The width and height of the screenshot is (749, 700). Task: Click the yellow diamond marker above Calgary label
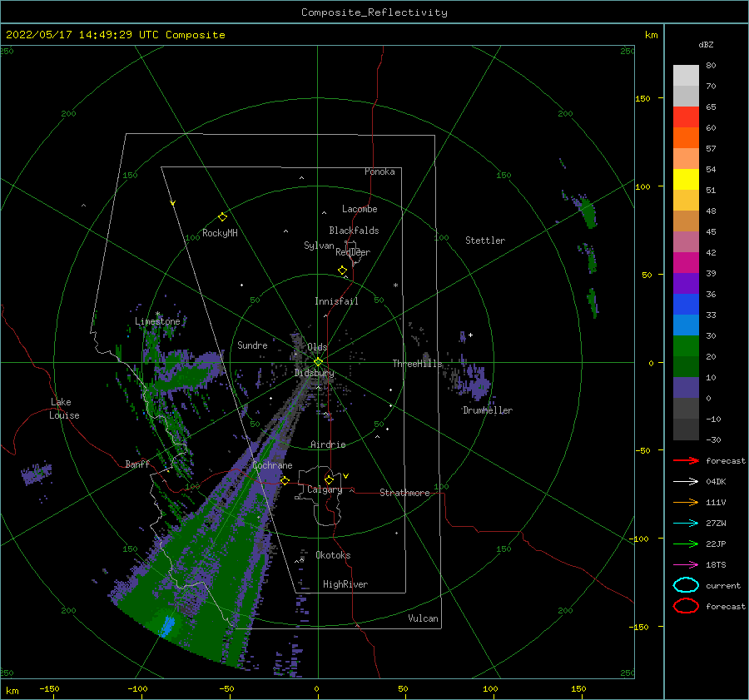click(329, 479)
